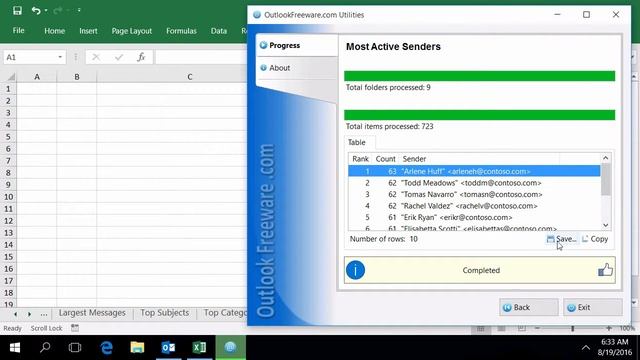Open the File menu in Excel

[x=18, y=31]
